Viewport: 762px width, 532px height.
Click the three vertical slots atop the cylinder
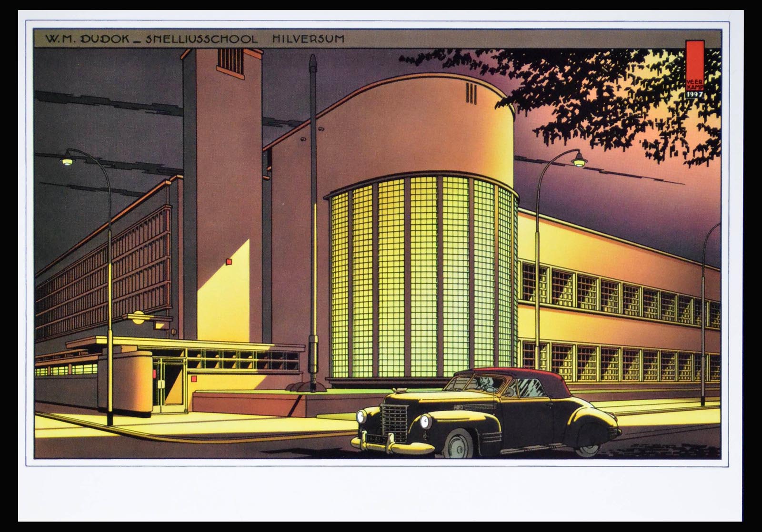[x=471, y=93]
